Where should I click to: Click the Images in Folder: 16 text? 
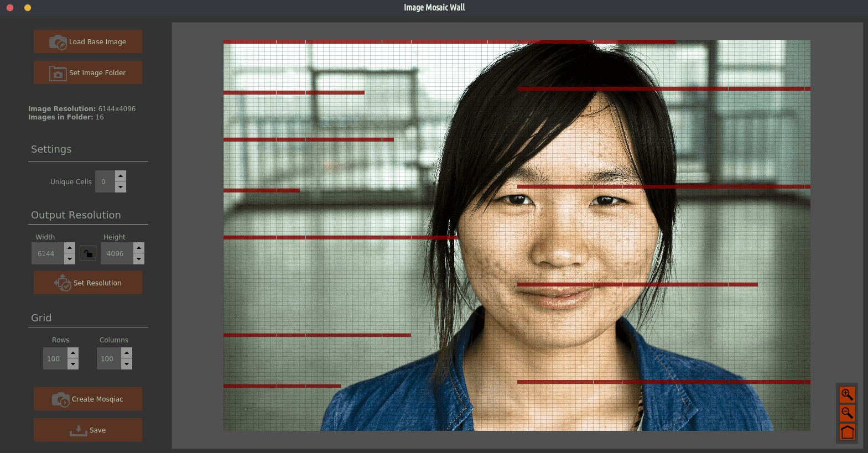(x=66, y=117)
